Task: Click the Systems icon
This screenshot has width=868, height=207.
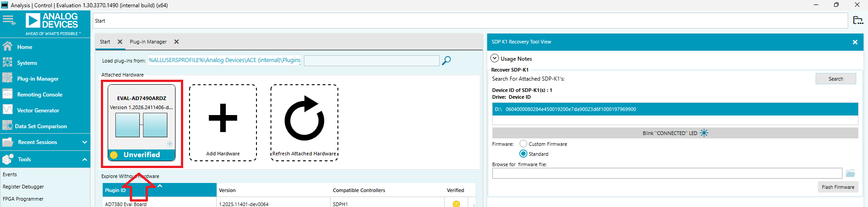Action: pyautogui.click(x=7, y=63)
